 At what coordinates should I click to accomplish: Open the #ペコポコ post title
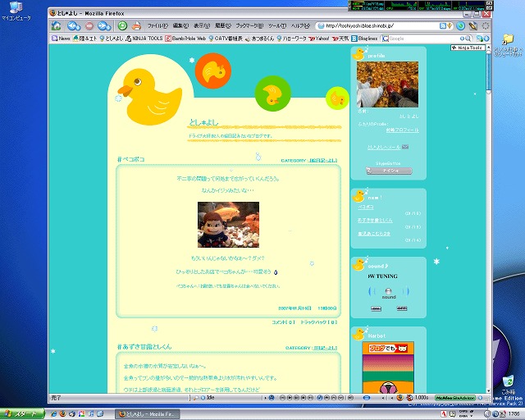pos(131,159)
